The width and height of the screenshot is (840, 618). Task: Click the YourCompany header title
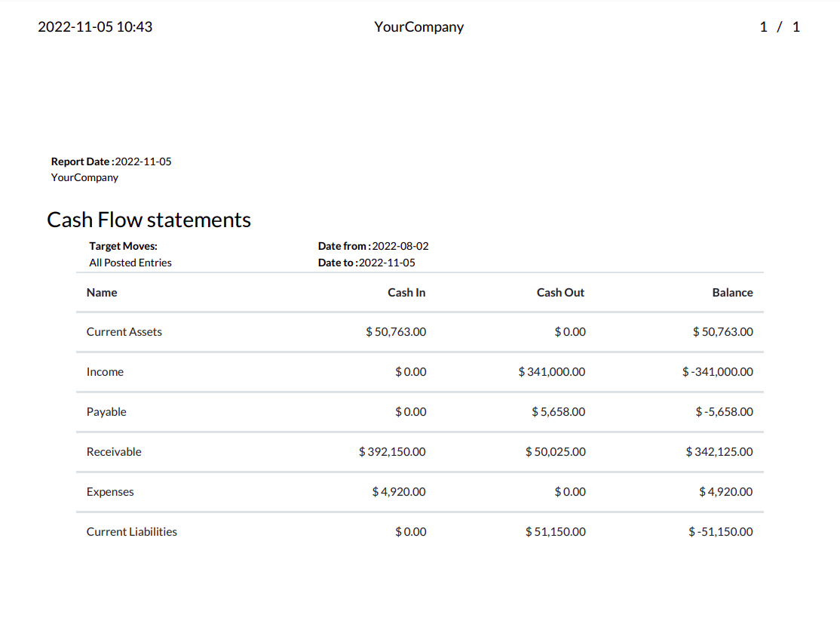click(419, 27)
